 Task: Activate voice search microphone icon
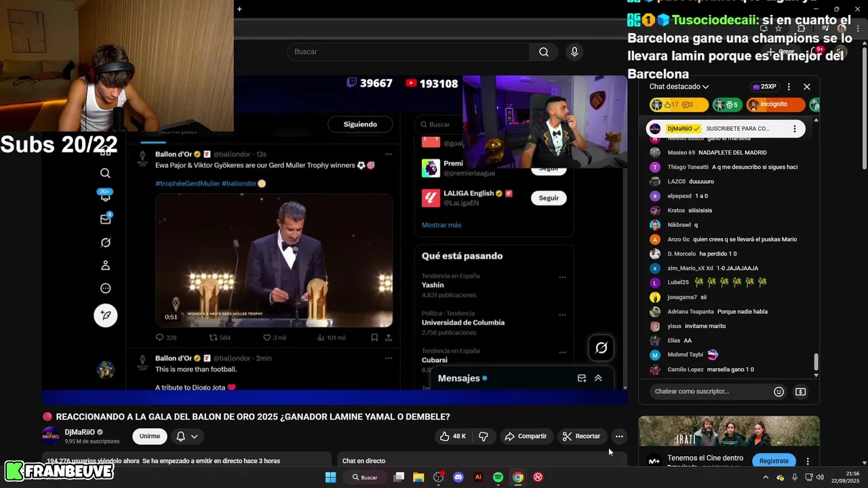coord(574,52)
